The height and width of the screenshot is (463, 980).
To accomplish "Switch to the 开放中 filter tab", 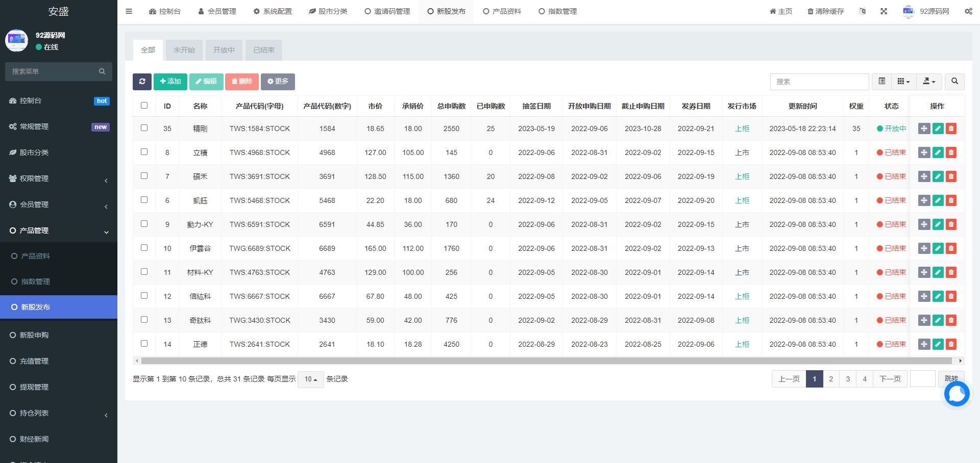I will click(x=224, y=50).
